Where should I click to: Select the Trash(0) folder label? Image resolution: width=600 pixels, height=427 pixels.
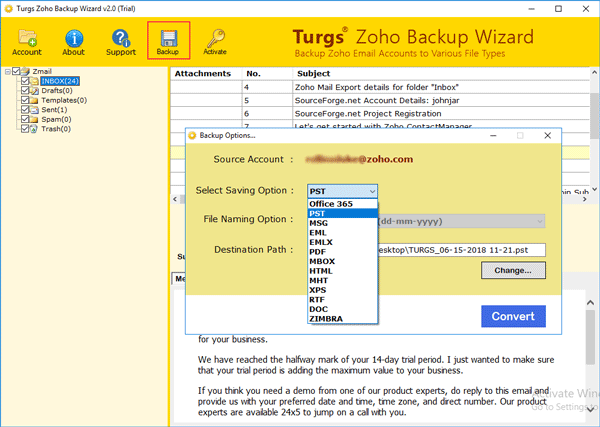coord(56,129)
